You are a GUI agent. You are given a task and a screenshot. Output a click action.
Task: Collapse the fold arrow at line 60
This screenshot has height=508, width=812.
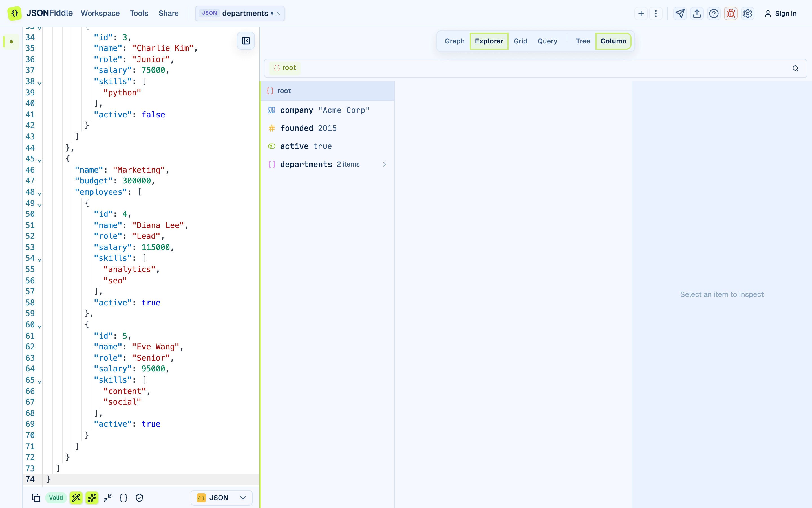tap(39, 326)
